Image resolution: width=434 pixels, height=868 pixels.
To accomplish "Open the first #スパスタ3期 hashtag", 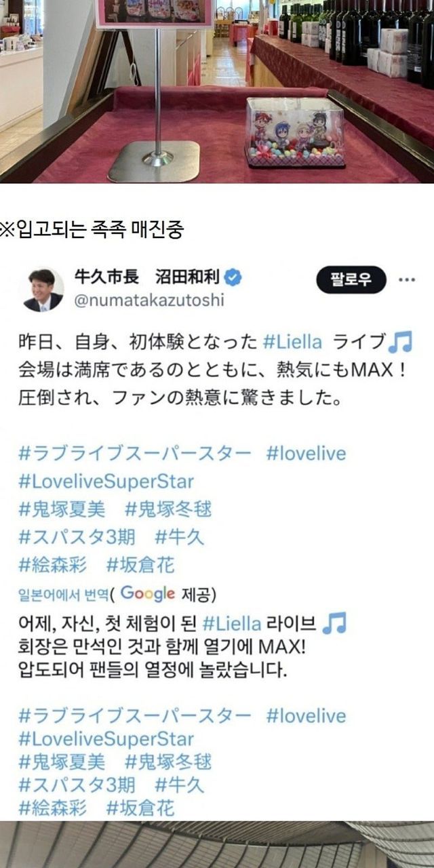I will tap(77, 537).
